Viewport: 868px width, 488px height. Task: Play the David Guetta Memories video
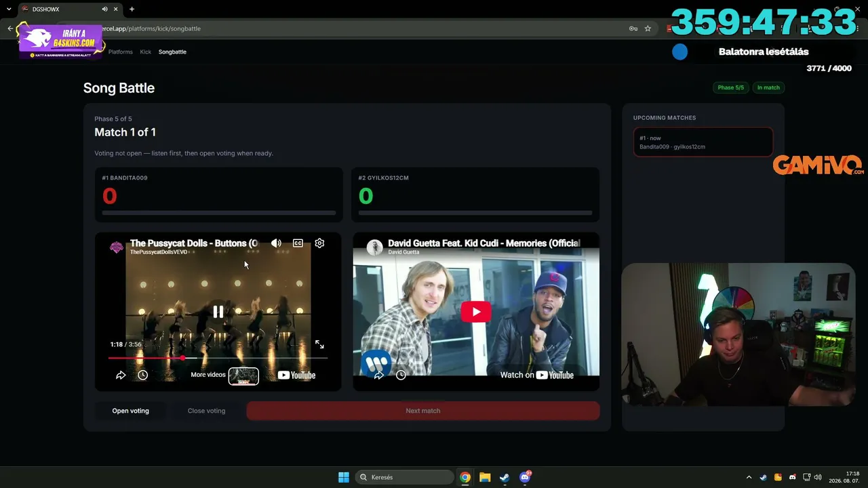[476, 312]
